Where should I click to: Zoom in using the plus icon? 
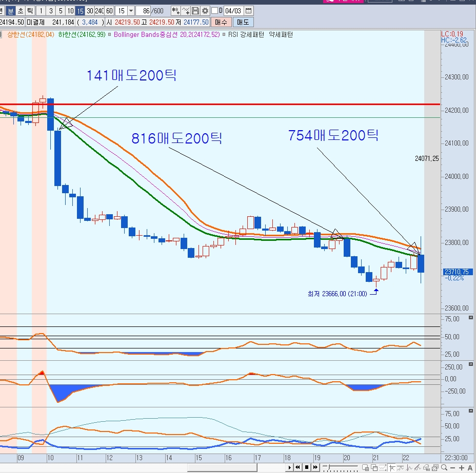(462, 468)
